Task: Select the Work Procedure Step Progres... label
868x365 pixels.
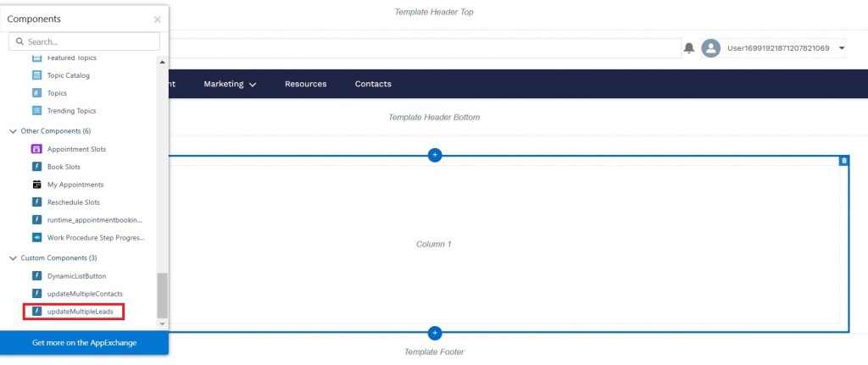Action: [x=96, y=237]
